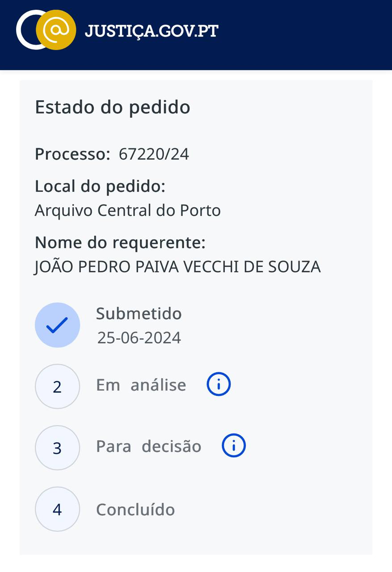
Task: Click the info icon beside Em análise
Action: pos(219,384)
